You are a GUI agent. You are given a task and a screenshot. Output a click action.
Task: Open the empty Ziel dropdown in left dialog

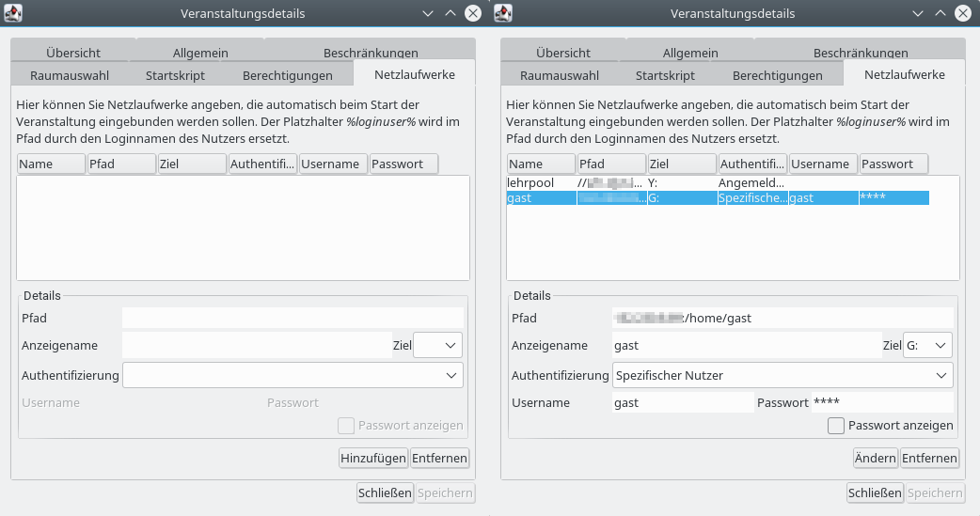tap(438, 346)
